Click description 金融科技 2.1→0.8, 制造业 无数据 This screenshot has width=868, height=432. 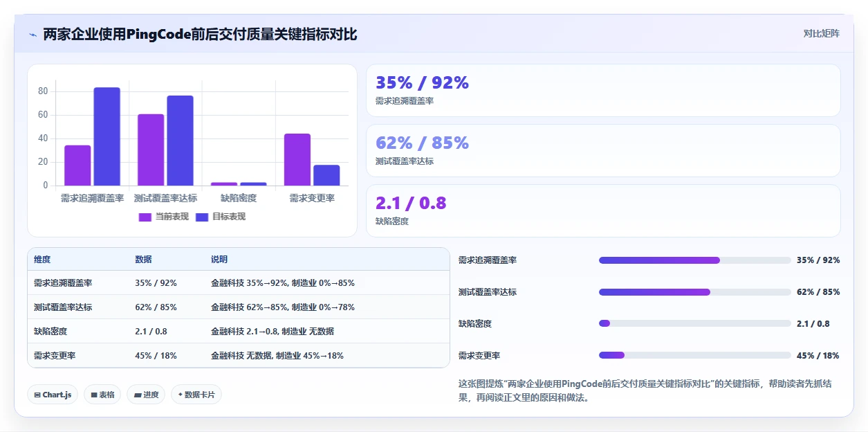pyautogui.click(x=273, y=332)
